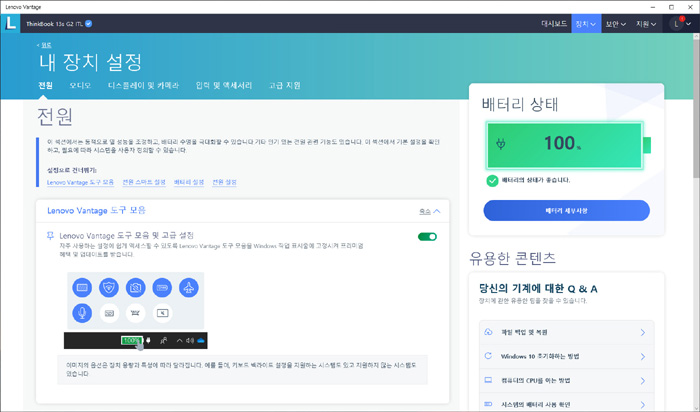Switch to the 디스플레이 및 카메라 tab
700x412 pixels.
pyautogui.click(x=143, y=85)
